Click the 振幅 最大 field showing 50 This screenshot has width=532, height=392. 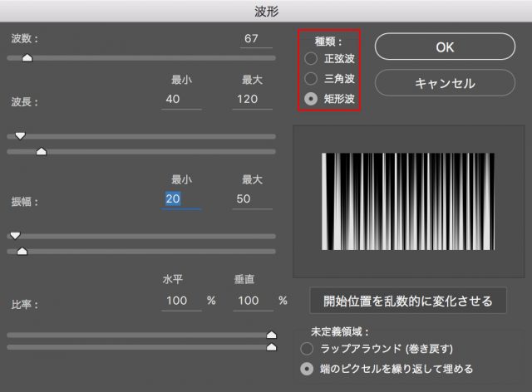[253, 199]
